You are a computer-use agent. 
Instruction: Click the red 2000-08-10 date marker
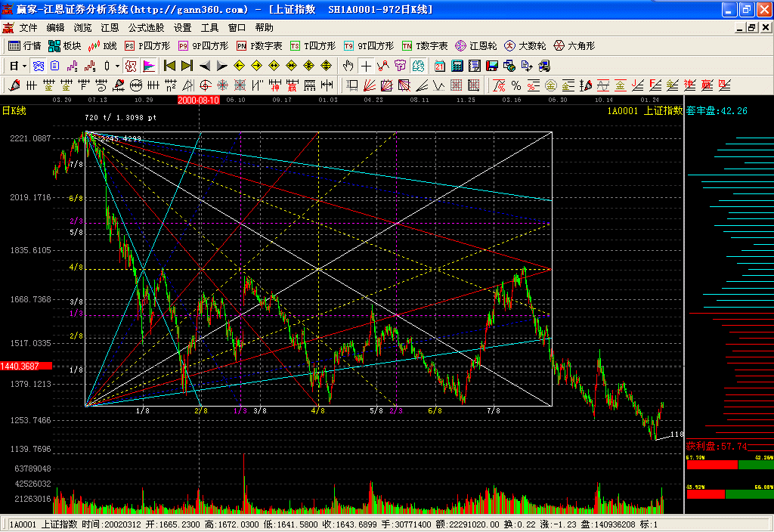pyautogui.click(x=199, y=100)
